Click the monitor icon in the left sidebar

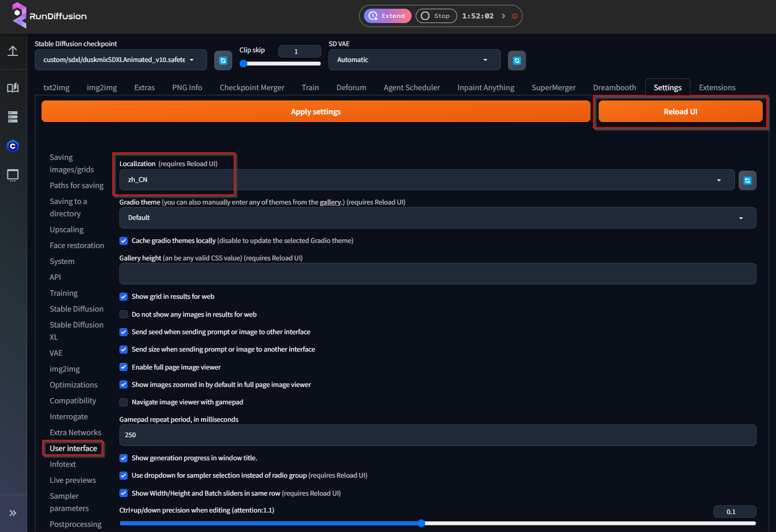13,176
